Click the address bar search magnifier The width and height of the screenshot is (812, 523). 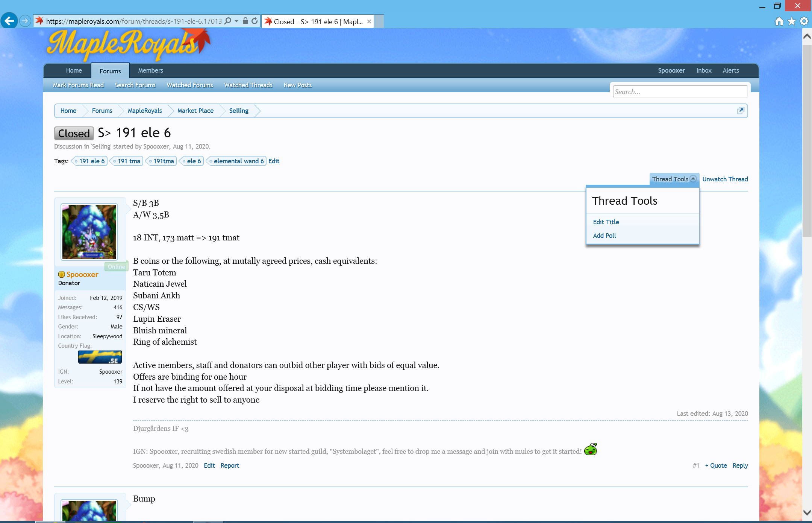click(x=228, y=21)
